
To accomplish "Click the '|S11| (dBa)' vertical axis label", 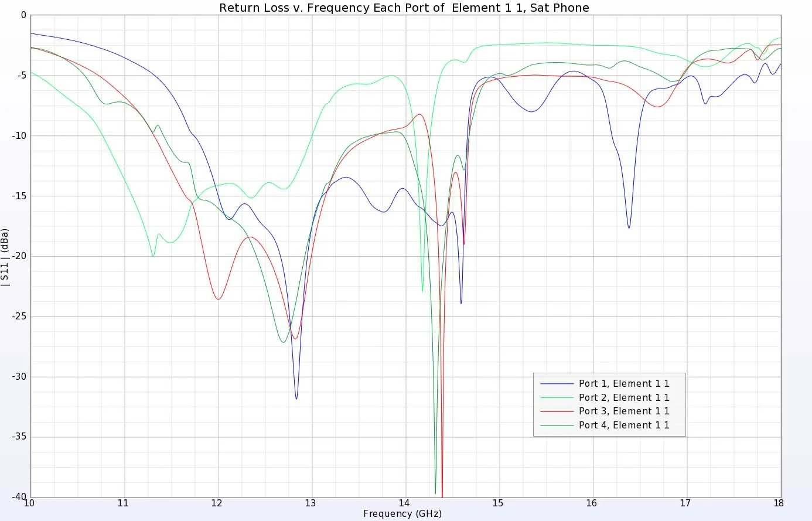I will click(x=6, y=254).
